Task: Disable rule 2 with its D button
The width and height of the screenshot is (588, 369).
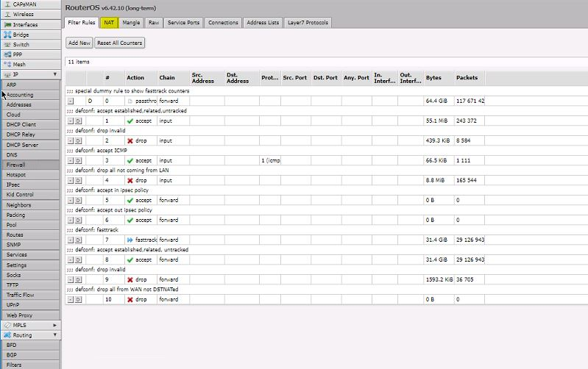Action: (78, 141)
